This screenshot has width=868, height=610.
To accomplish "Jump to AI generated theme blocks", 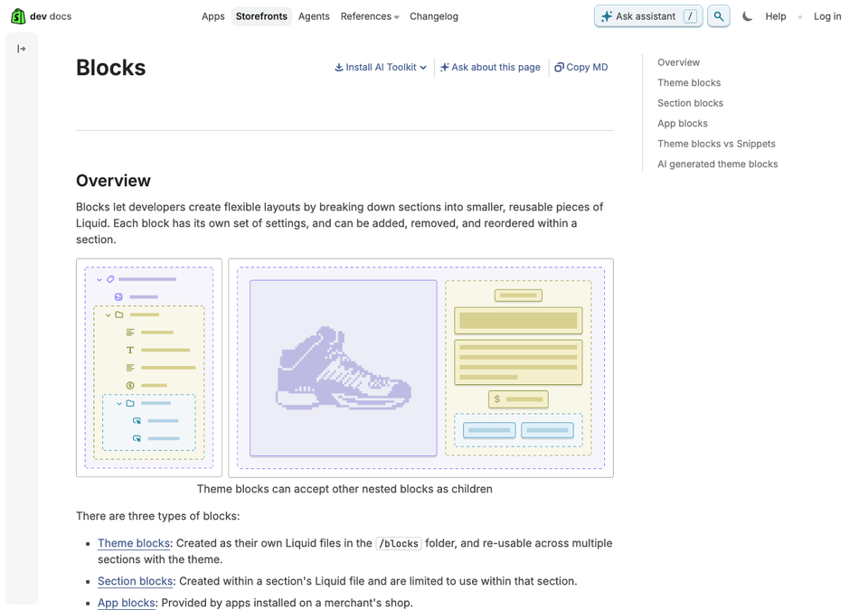I will coord(717,164).
